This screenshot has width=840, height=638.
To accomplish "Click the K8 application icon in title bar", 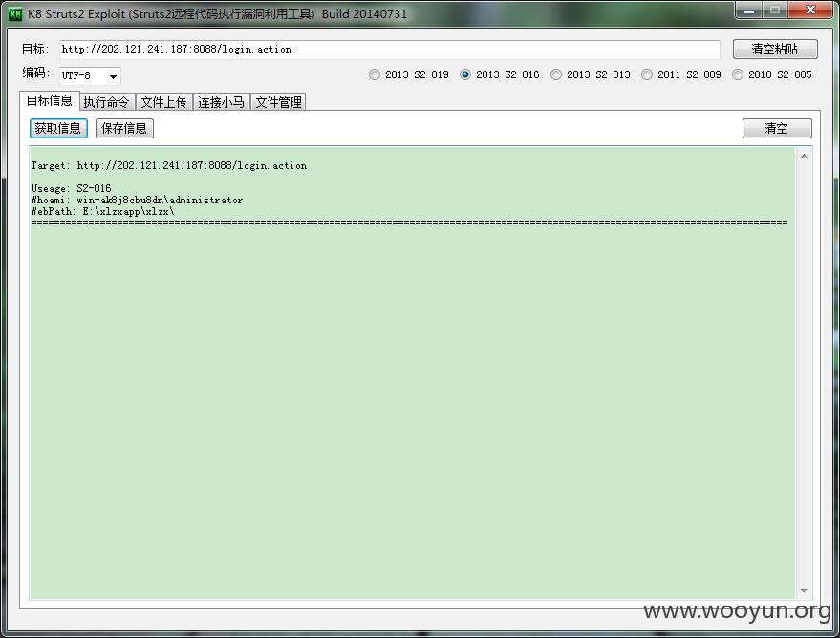I will [15, 14].
